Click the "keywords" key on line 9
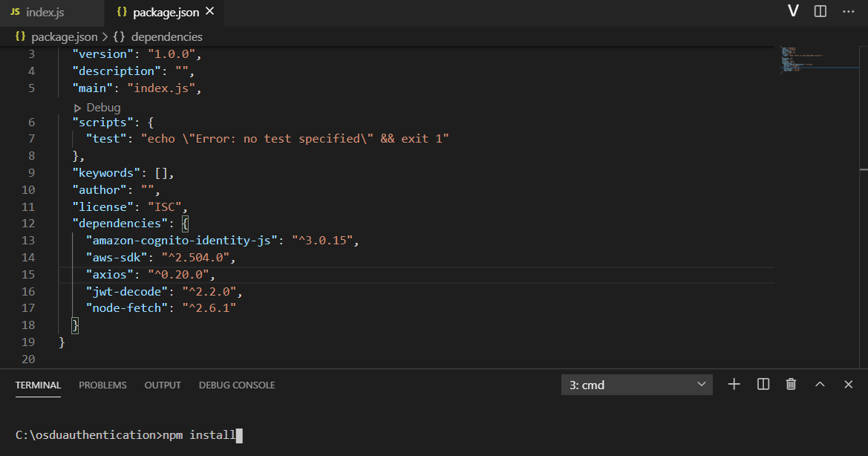The image size is (868, 456). click(106, 172)
